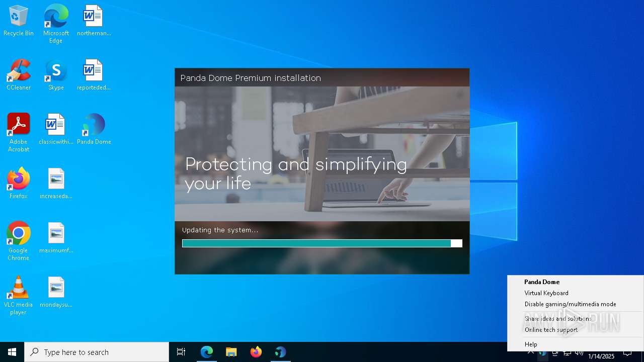Viewport: 644px width, 362px height.
Task: Click the installation progress bar
Action: tap(322, 243)
